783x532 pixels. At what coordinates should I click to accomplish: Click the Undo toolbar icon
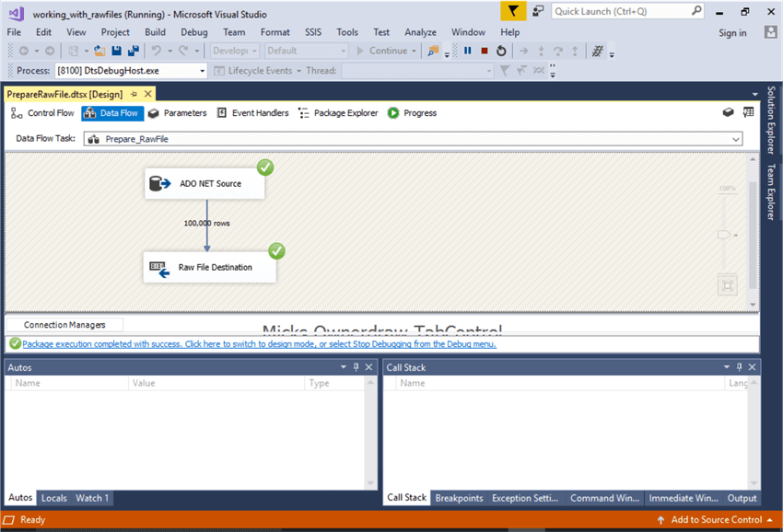pyautogui.click(x=157, y=51)
